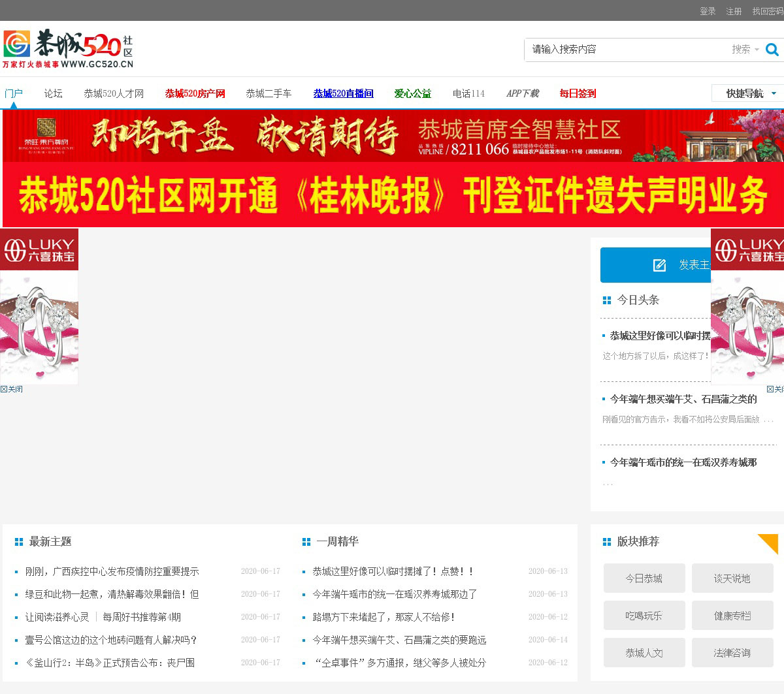Image resolution: width=784 pixels, height=694 pixels.
Task: Click the grid icon beside 最新主题
Action: tap(19, 542)
